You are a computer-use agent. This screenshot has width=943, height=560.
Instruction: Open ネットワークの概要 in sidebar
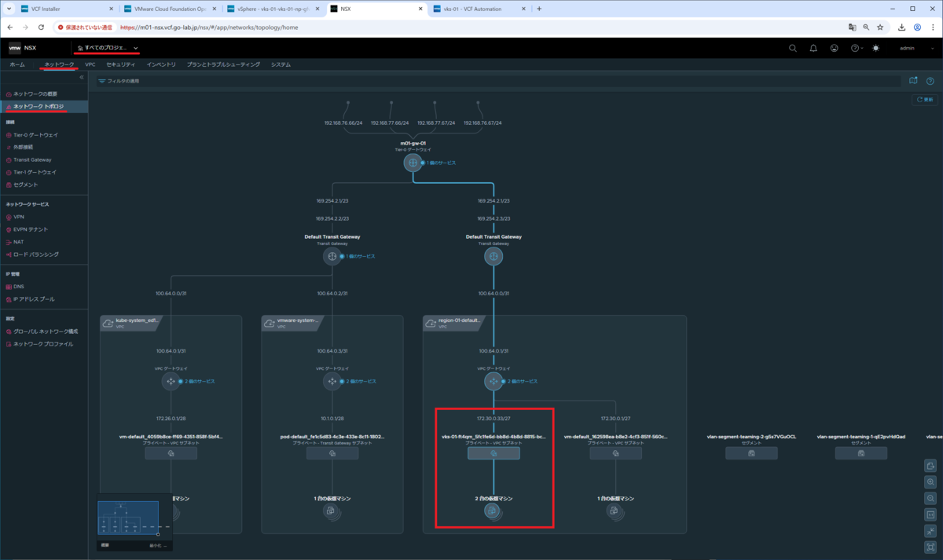tap(35, 93)
